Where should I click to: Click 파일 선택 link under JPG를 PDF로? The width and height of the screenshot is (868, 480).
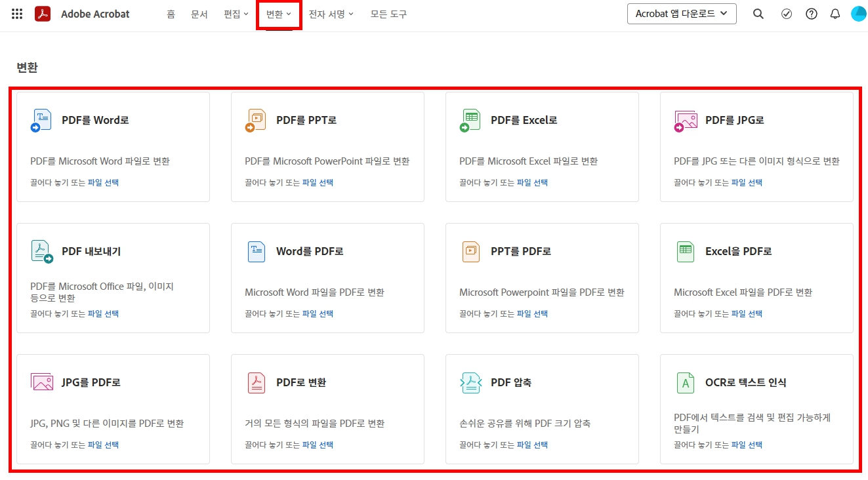point(104,445)
